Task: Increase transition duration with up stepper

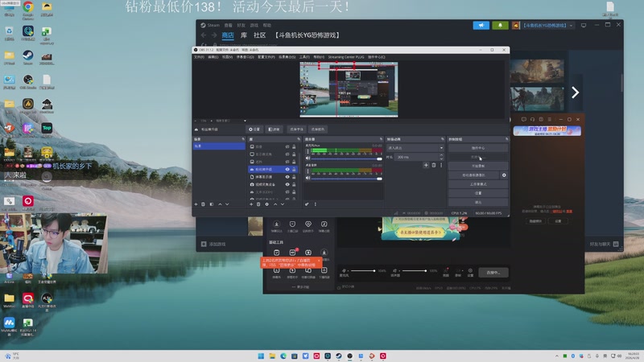Action: tap(441, 155)
